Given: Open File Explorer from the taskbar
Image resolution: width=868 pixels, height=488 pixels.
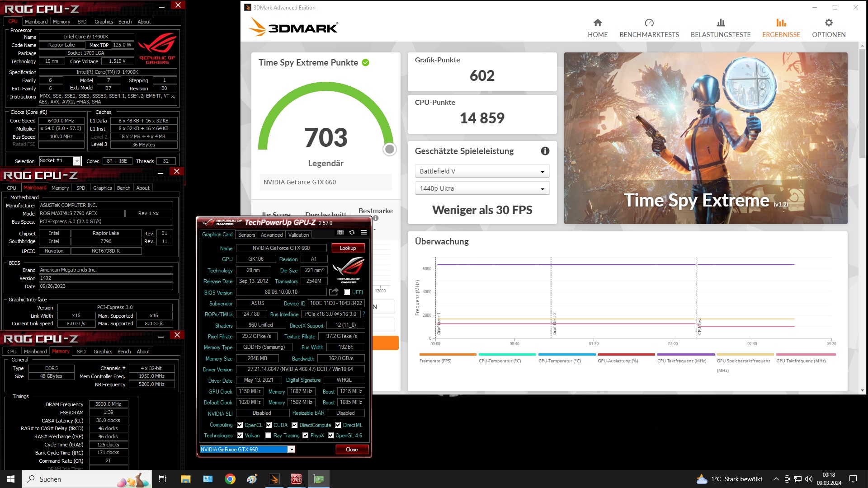Looking at the screenshot, I should 185,479.
